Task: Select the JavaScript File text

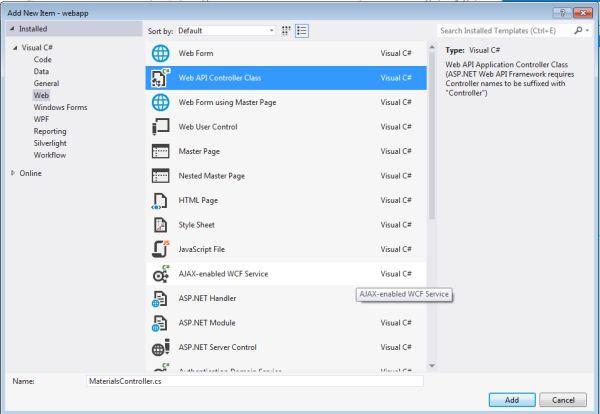Action: tap(202, 249)
